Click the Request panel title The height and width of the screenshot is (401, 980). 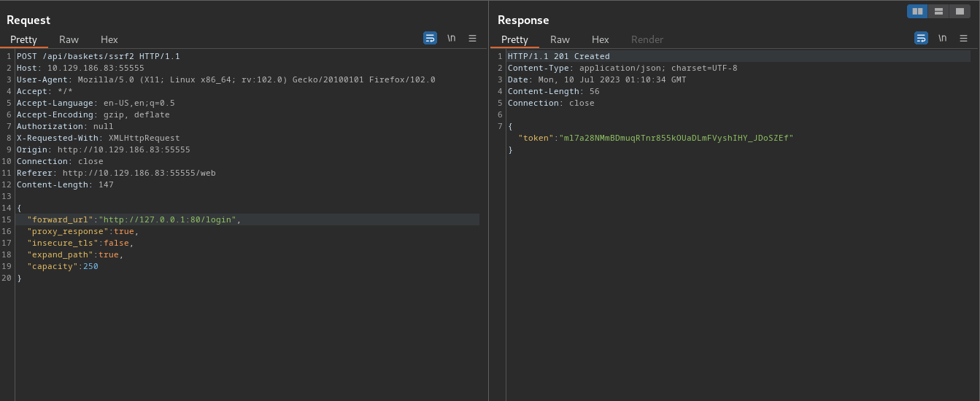point(28,20)
